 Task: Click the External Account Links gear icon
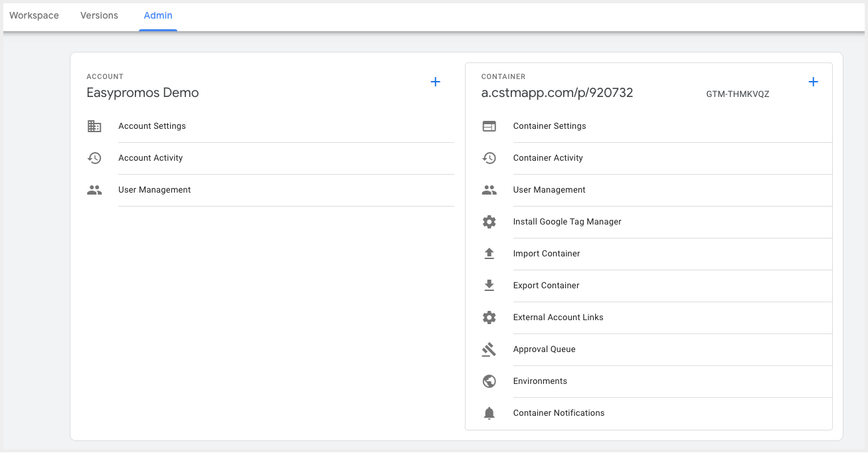489,317
